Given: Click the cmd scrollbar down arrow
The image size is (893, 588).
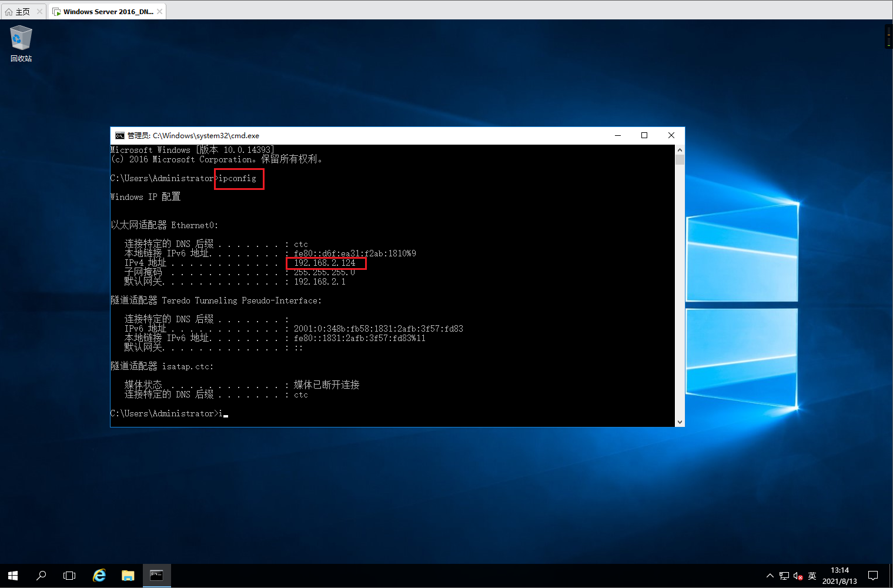Looking at the screenshot, I should point(680,422).
